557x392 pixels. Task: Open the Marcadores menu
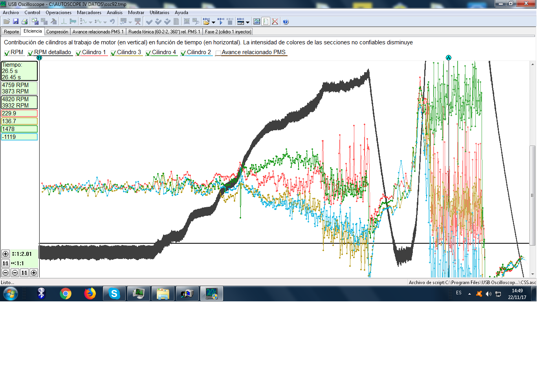[89, 12]
